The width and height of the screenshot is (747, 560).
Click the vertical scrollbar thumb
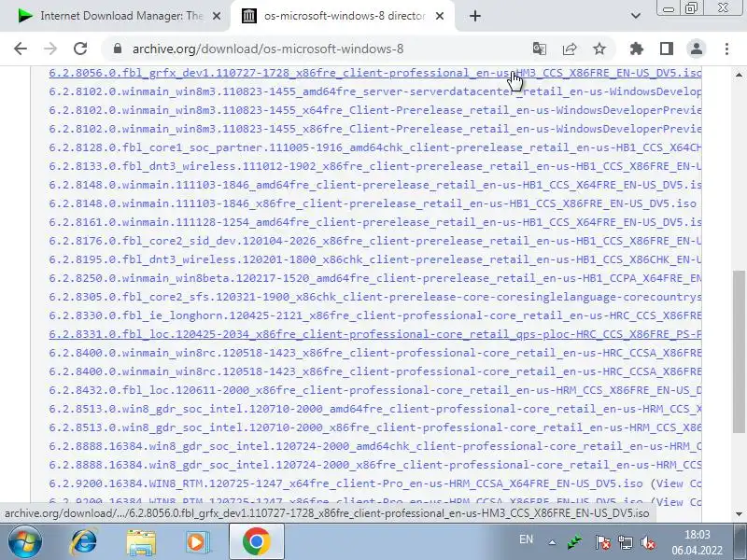pos(739,352)
